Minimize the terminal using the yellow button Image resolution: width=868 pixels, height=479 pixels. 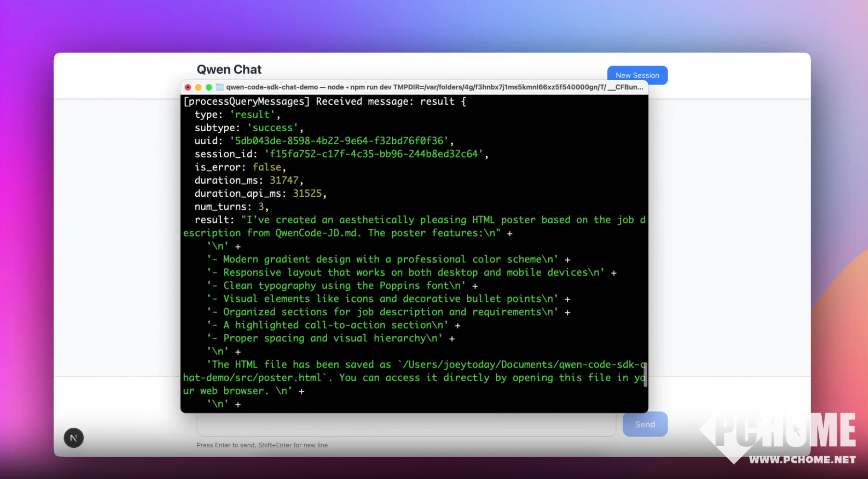coord(198,87)
